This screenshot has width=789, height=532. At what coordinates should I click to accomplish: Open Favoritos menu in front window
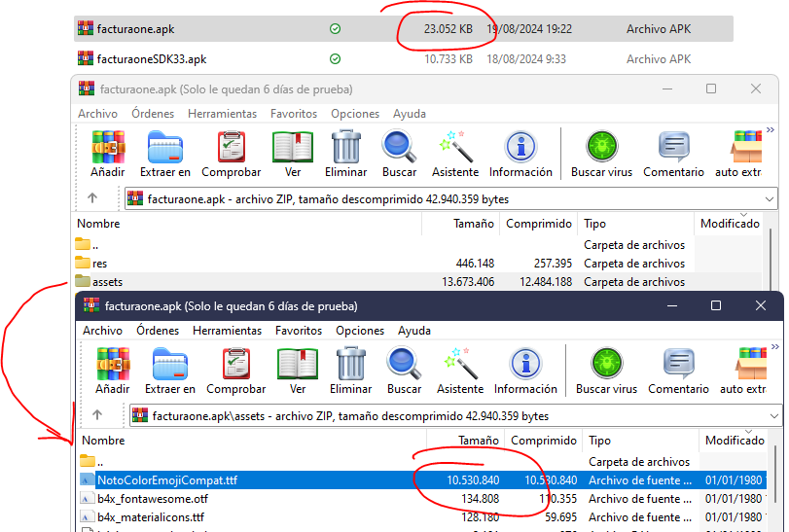[x=299, y=331]
